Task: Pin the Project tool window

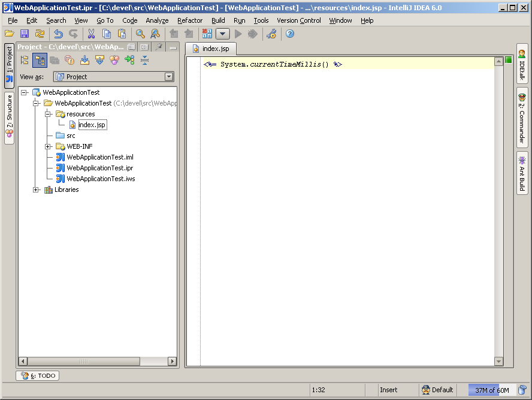Action: (159, 47)
